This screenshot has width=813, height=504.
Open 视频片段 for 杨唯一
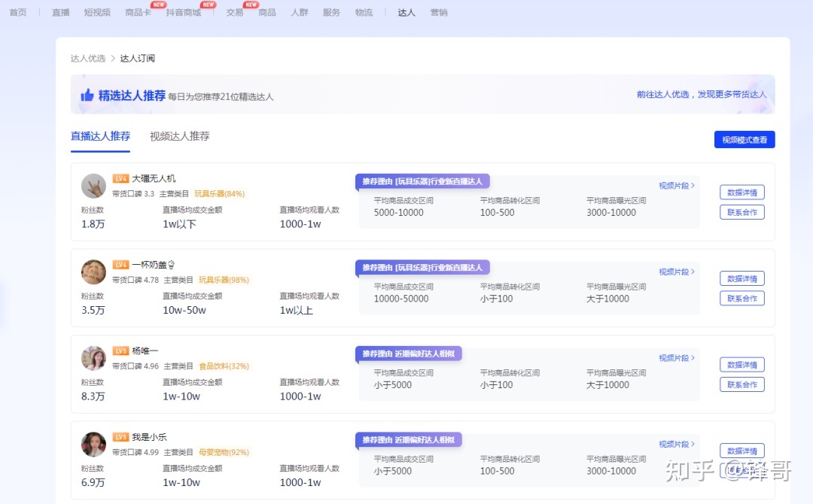[676, 358]
